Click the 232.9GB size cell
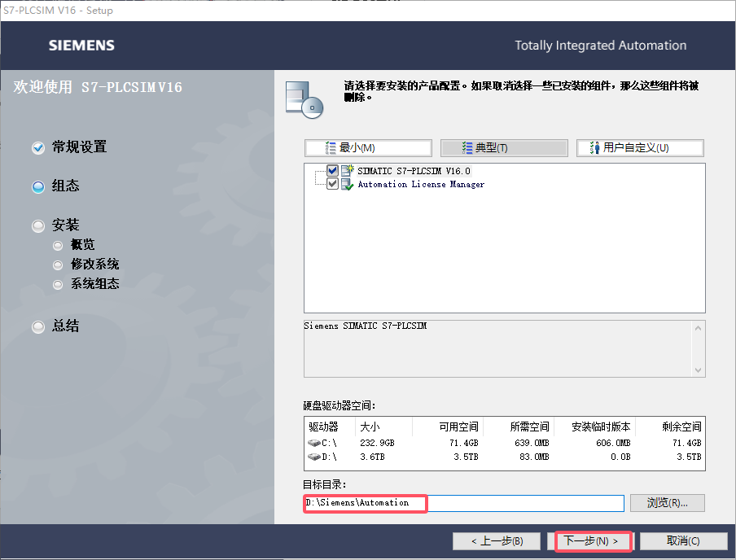 377,443
